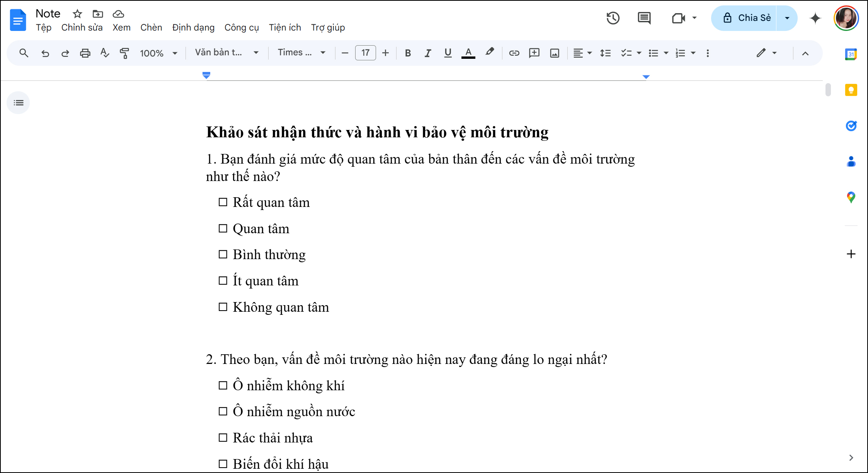Click the paint format roller icon
Image resolution: width=868 pixels, height=473 pixels.
click(124, 53)
